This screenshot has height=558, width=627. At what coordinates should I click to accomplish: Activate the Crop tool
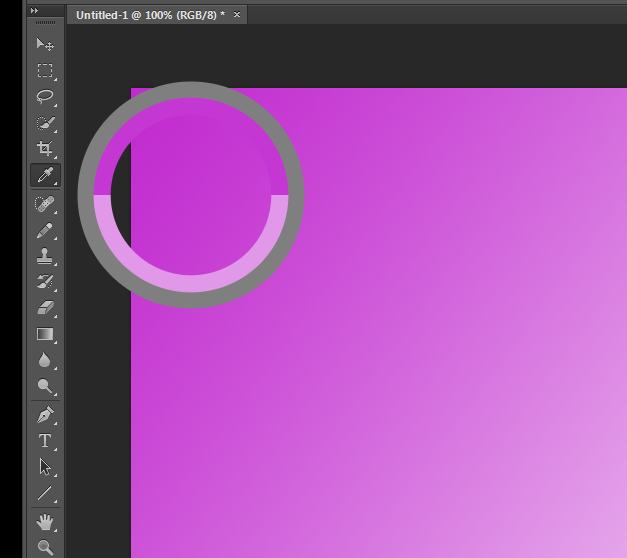pos(45,150)
